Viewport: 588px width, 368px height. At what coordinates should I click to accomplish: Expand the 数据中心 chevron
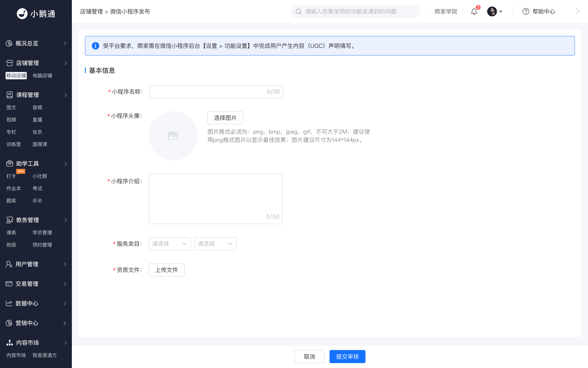pos(65,303)
